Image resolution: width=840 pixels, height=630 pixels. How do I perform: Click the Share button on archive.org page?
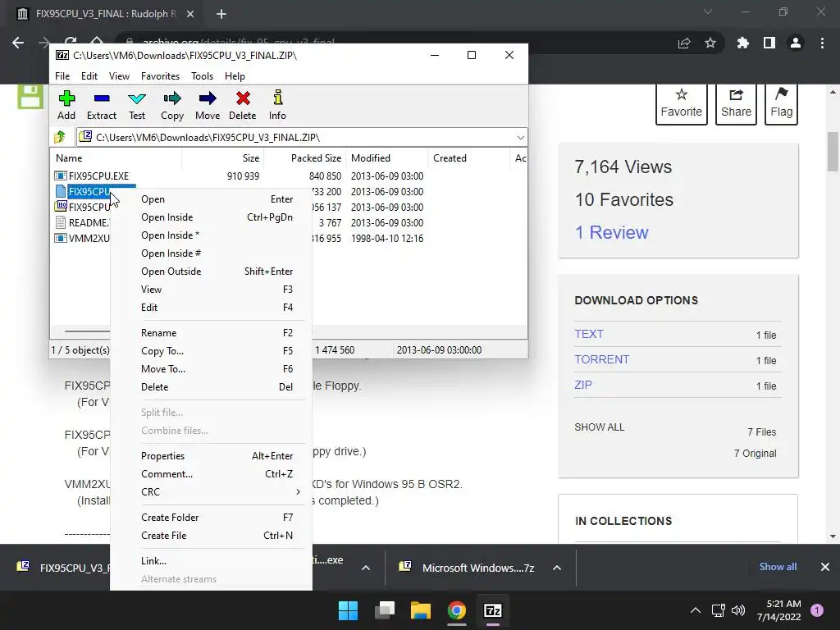[x=736, y=103]
